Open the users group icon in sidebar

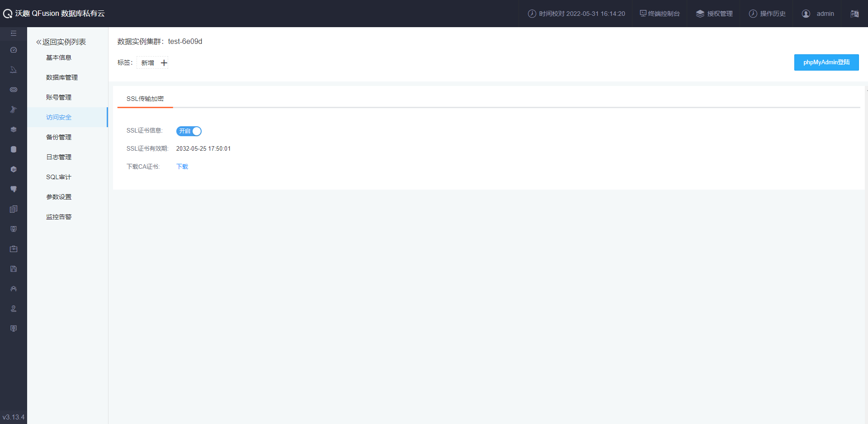point(14,289)
